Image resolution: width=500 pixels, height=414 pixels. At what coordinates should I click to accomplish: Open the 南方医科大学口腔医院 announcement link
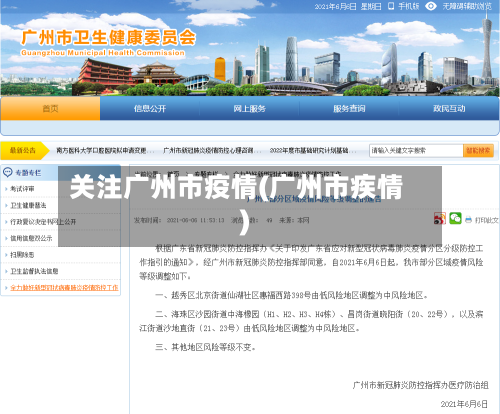coord(104,150)
